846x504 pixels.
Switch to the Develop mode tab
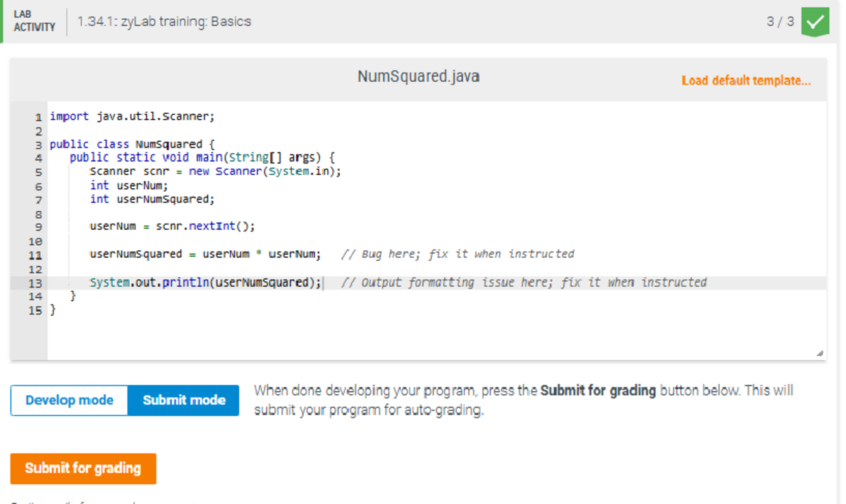[68, 400]
